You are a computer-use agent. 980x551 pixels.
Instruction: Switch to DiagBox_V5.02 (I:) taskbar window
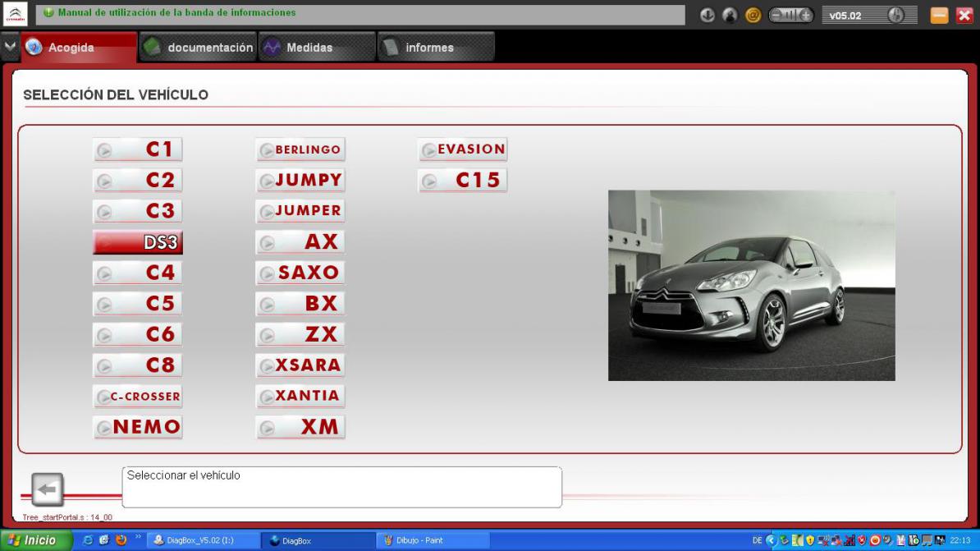203,540
